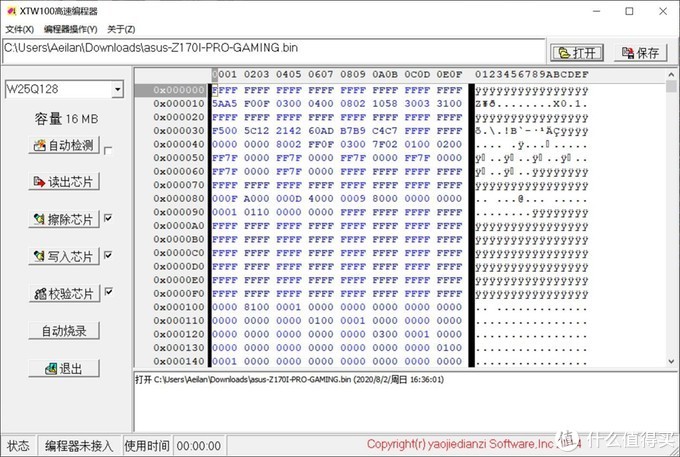Toggle checkbox next to 自动检测
Screen dimensions: 680x457
108,150
